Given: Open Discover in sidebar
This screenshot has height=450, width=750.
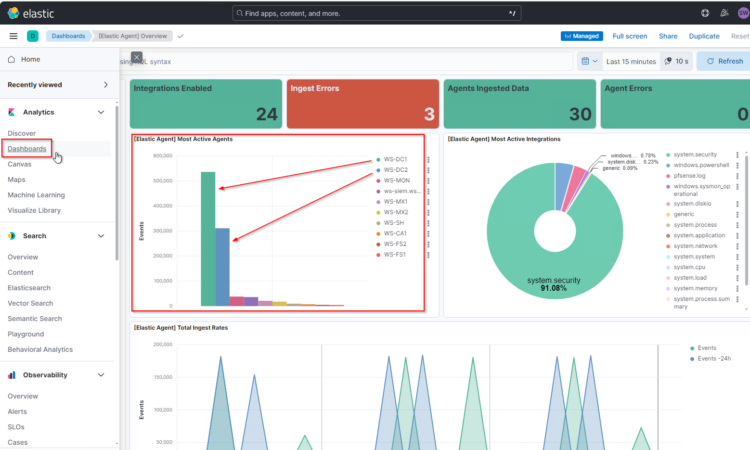Looking at the screenshot, I should (x=22, y=133).
